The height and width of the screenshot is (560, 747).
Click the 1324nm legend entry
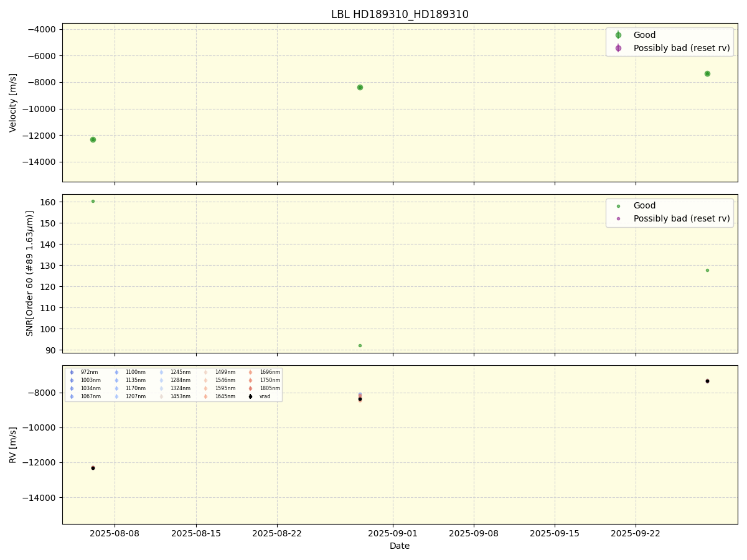pos(180,388)
